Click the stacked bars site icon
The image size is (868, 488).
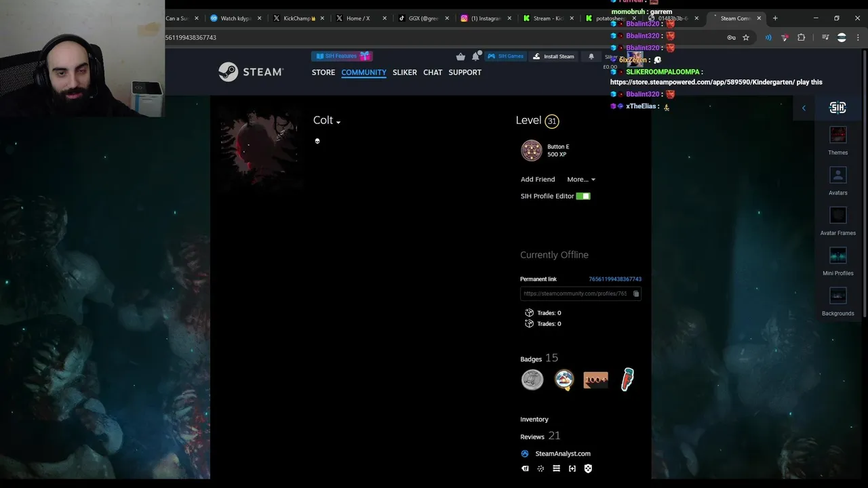(x=556, y=468)
